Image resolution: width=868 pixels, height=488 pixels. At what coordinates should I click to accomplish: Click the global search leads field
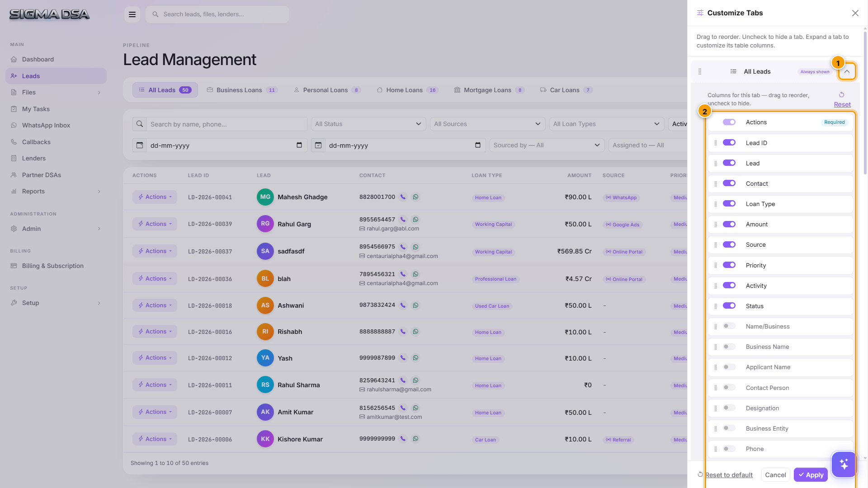pos(217,14)
